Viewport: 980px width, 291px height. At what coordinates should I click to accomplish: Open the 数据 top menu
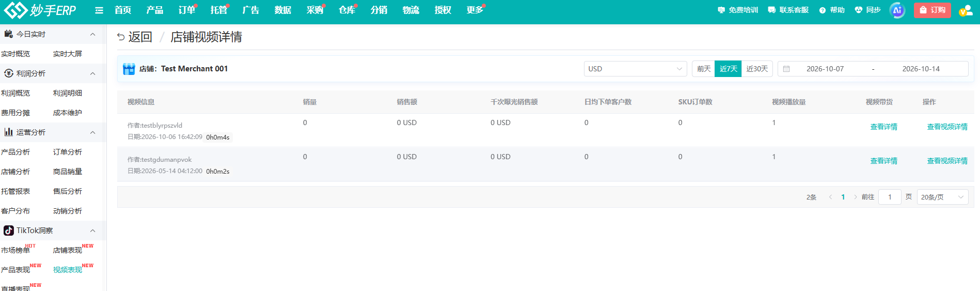click(x=283, y=10)
